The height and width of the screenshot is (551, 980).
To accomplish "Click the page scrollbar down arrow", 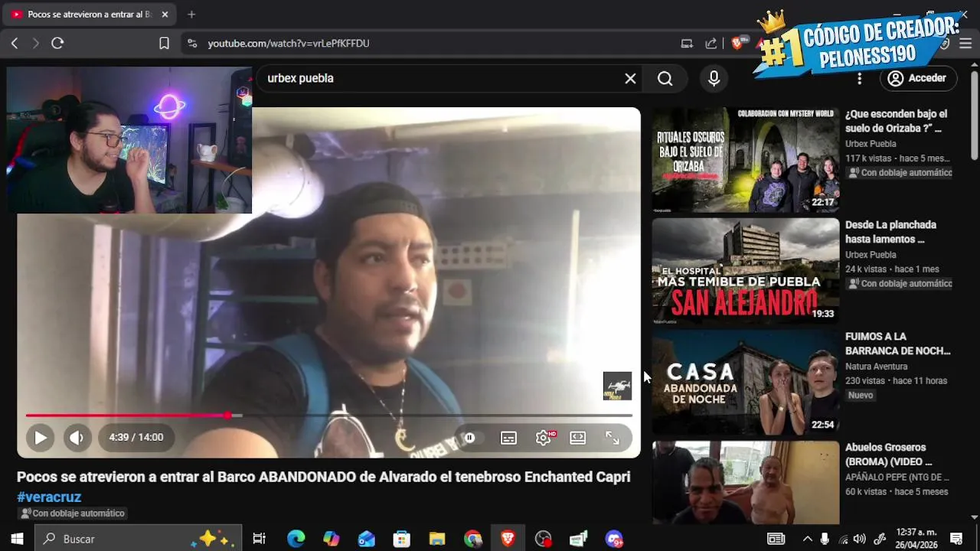I will 974,517.
